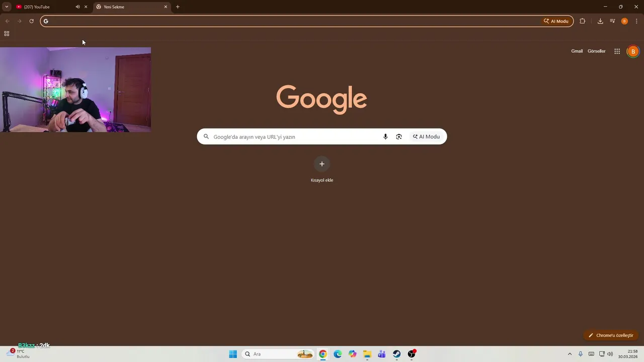Open Google apps grid launcher
Image resolution: width=644 pixels, height=362 pixels.
point(617,51)
